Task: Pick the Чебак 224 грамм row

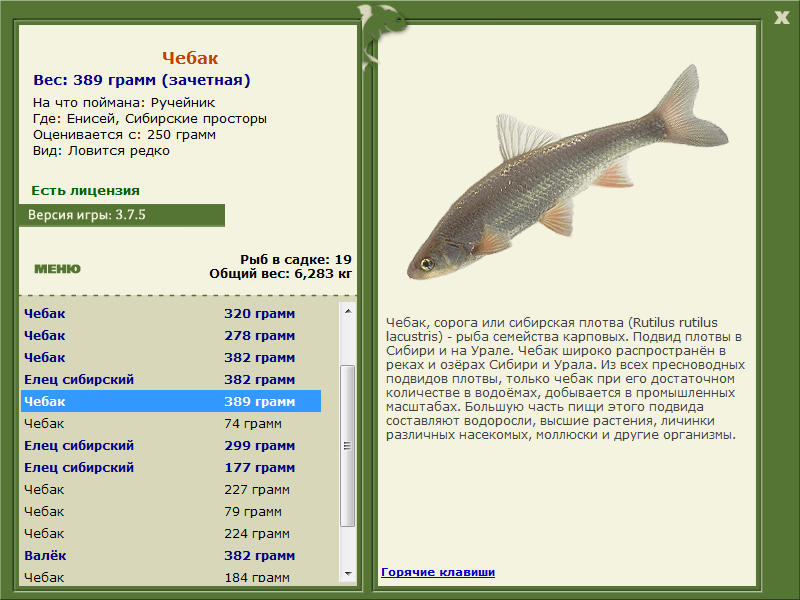Action: coord(171,533)
